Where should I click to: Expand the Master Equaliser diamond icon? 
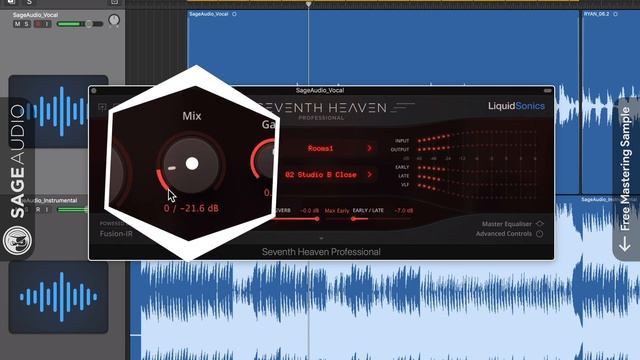(x=540, y=224)
